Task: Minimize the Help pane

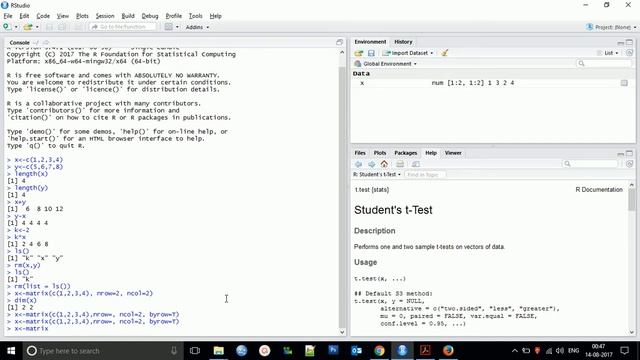Action: pyautogui.click(x=620, y=154)
